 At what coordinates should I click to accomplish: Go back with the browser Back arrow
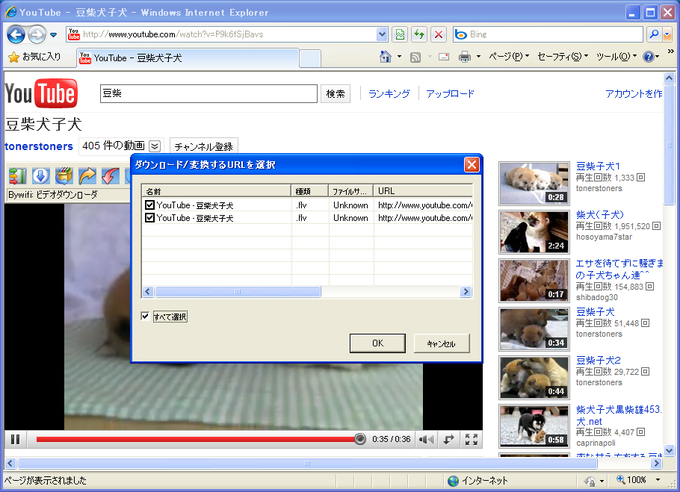pyautogui.click(x=16, y=34)
